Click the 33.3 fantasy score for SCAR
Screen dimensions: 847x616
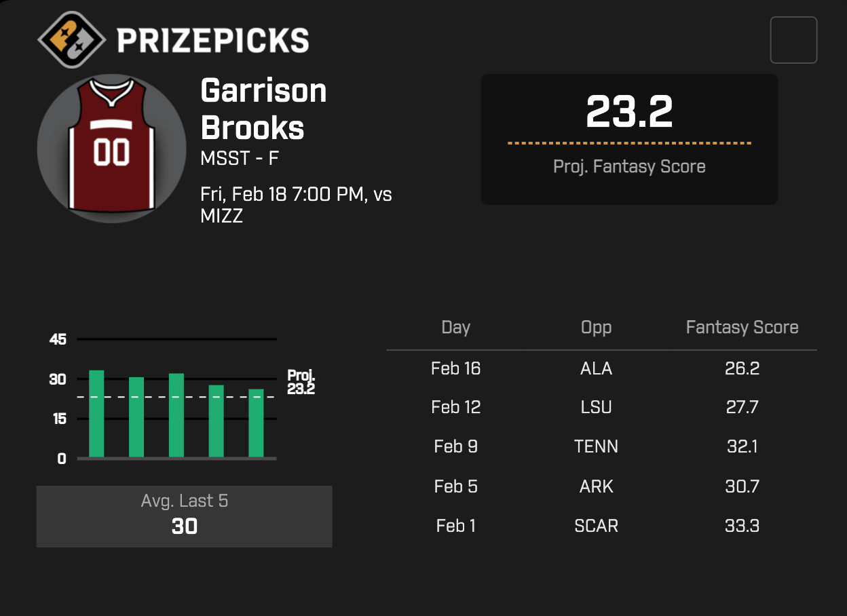click(x=741, y=526)
